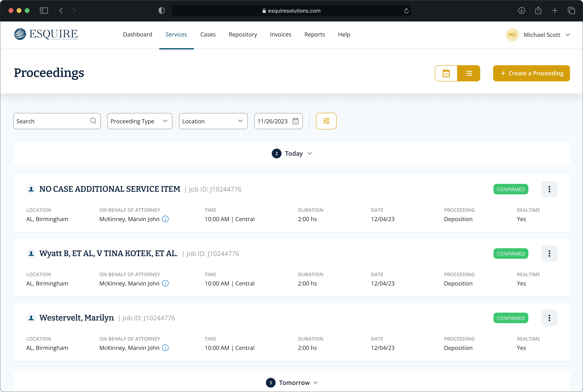Switch to list view

click(469, 73)
